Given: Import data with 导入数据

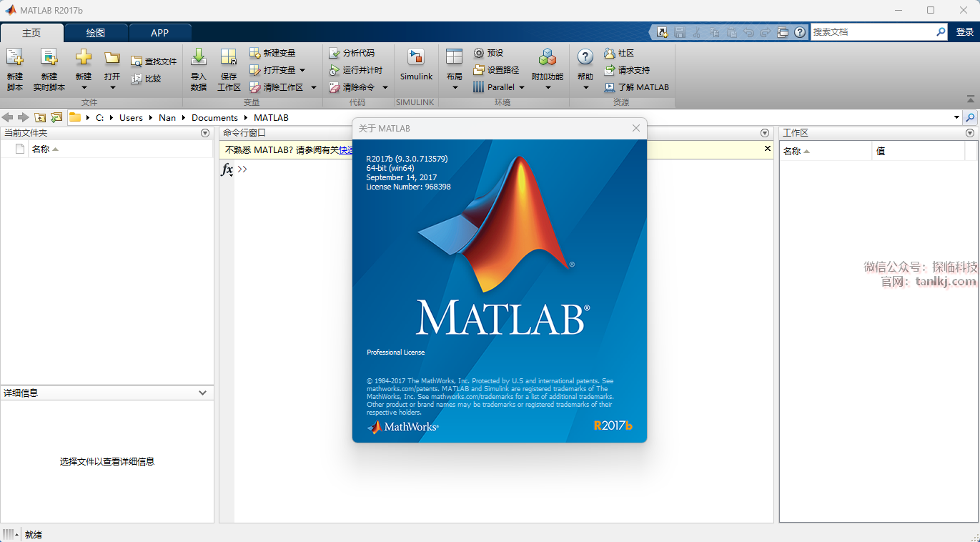Looking at the screenshot, I should (x=199, y=69).
